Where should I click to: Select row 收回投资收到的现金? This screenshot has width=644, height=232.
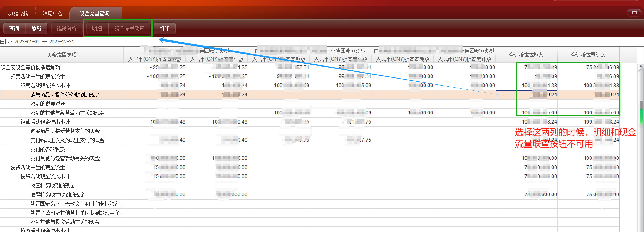310,186
